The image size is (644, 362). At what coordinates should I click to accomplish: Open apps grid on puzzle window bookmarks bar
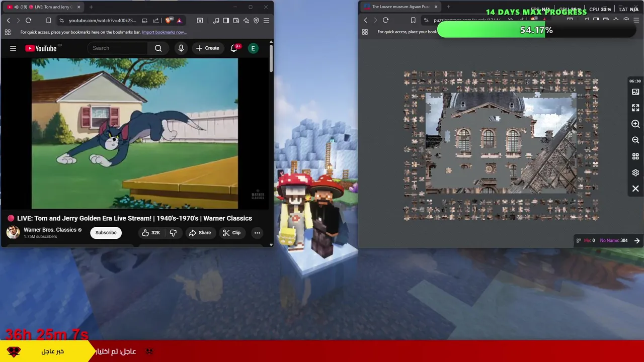(365, 32)
